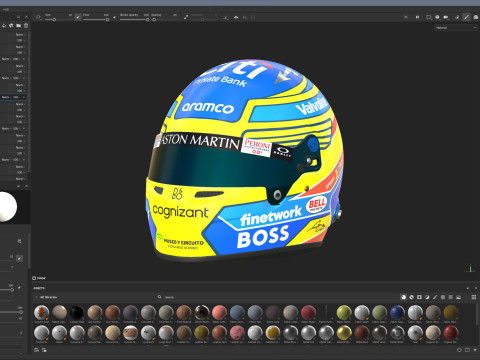480x360 pixels.
Task: Open the rendering camera icon
Action: click(476, 17)
